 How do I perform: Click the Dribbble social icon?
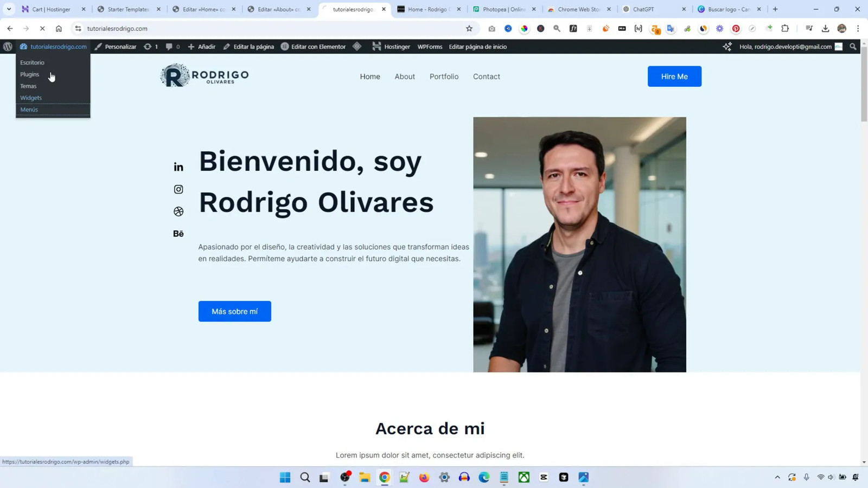(x=178, y=211)
